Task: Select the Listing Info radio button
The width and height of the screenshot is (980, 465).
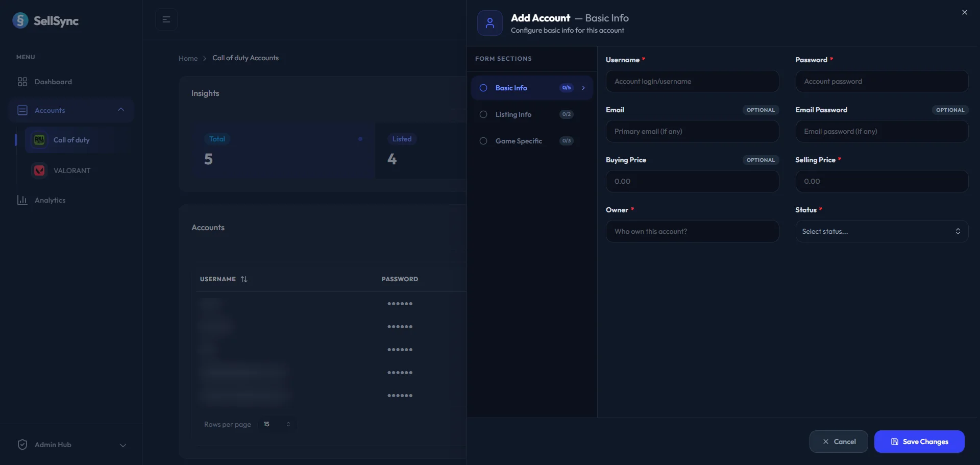Action: coord(483,114)
